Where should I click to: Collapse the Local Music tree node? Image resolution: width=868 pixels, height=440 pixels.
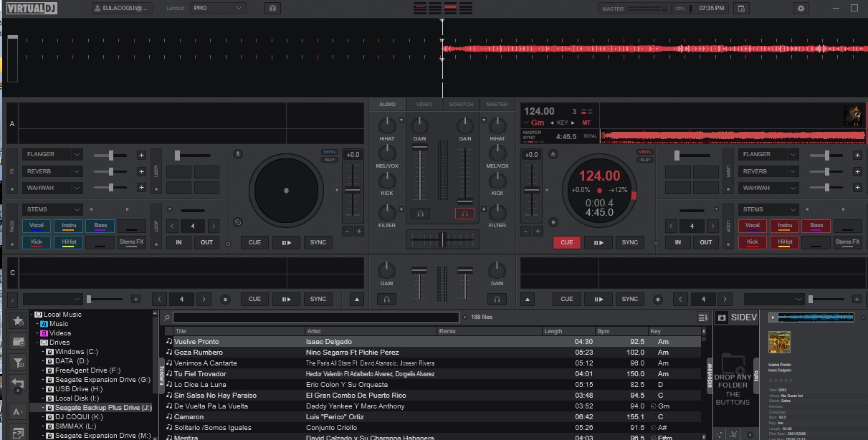click(x=32, y=315)
